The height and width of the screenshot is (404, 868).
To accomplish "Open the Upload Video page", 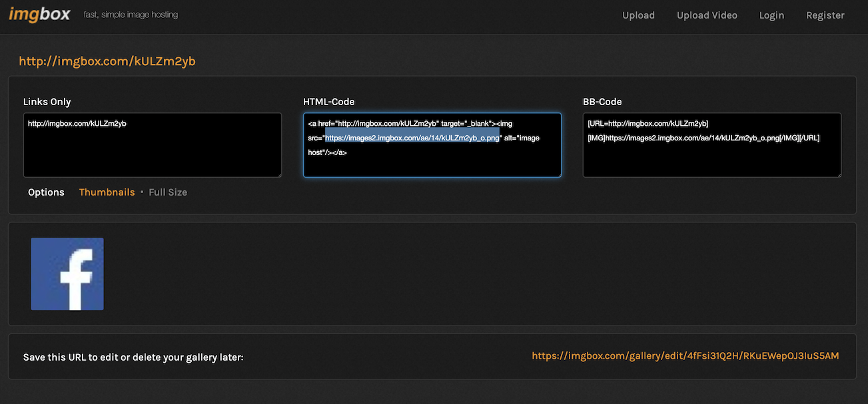I will click(707, 15).
